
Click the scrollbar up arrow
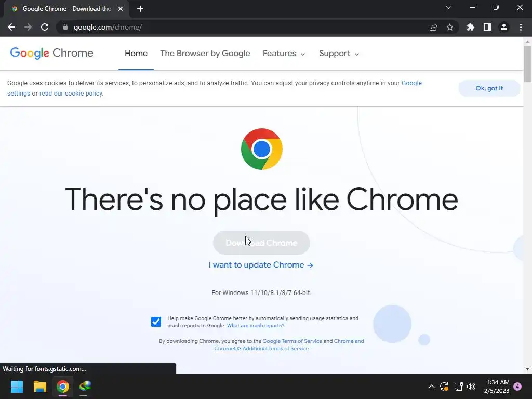(x=527, y=41)
